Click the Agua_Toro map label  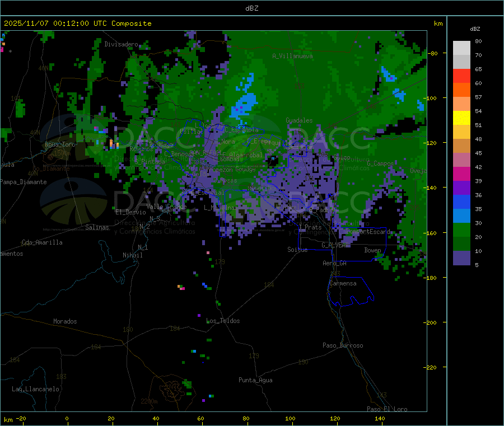(60, 145)
